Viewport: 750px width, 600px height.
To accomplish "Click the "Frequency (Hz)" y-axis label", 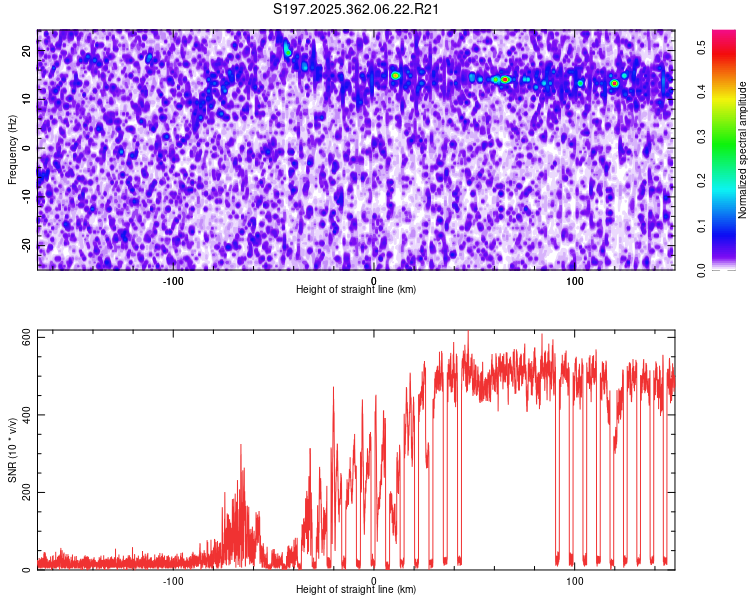I will 13,150.
